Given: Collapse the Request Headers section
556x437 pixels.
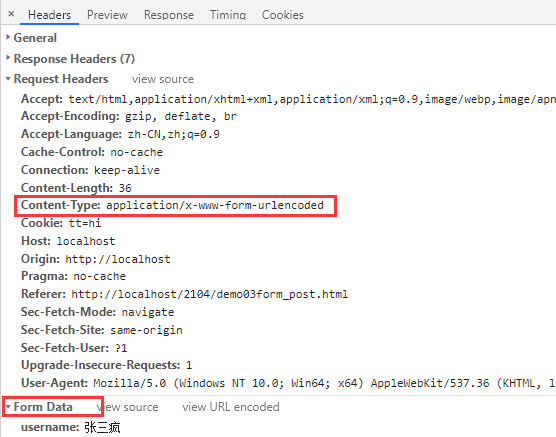Looking at the screenshot, I should 8,79.
